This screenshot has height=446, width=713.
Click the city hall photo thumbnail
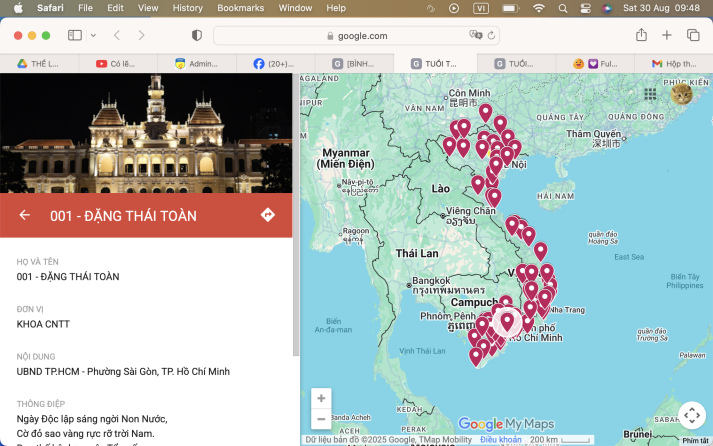(x=146, y=133)
